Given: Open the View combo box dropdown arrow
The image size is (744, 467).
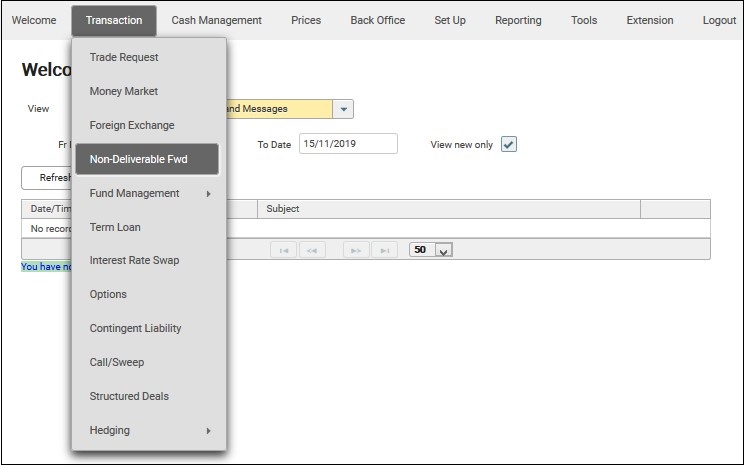Looking at the screenshot, I should point(343,109).
